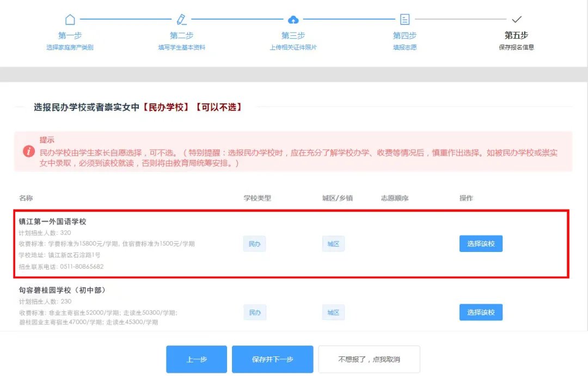Image resolution: width=588 pixels, height=376 pixels.
Task: Go to 第一步 选择家庭房产类别
Action: click(70, 40)
